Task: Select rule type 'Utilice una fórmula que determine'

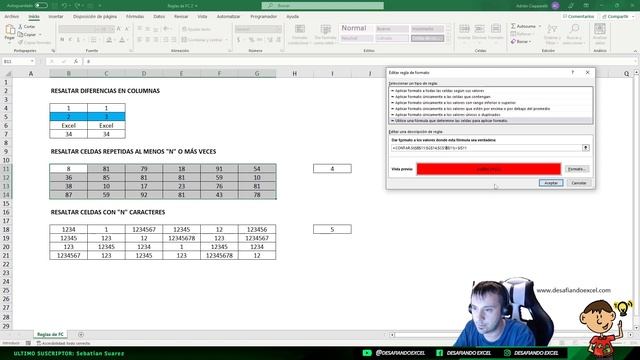Action: tap(491, 121)
